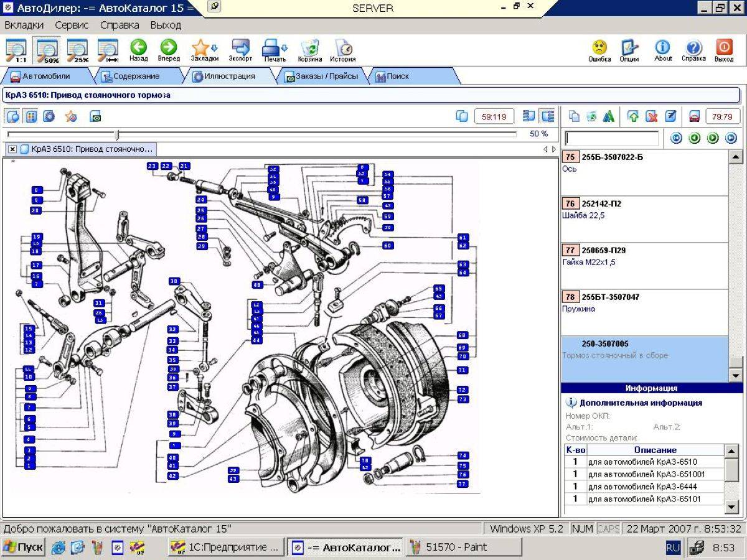Select highlighted row 250-3507005 Тормоз стояночный

[x=644, y=359]
